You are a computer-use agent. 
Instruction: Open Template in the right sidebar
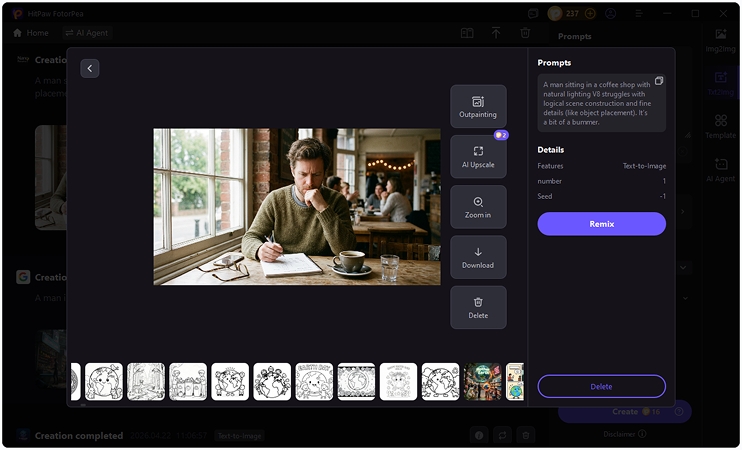click(x=720, y=126)
